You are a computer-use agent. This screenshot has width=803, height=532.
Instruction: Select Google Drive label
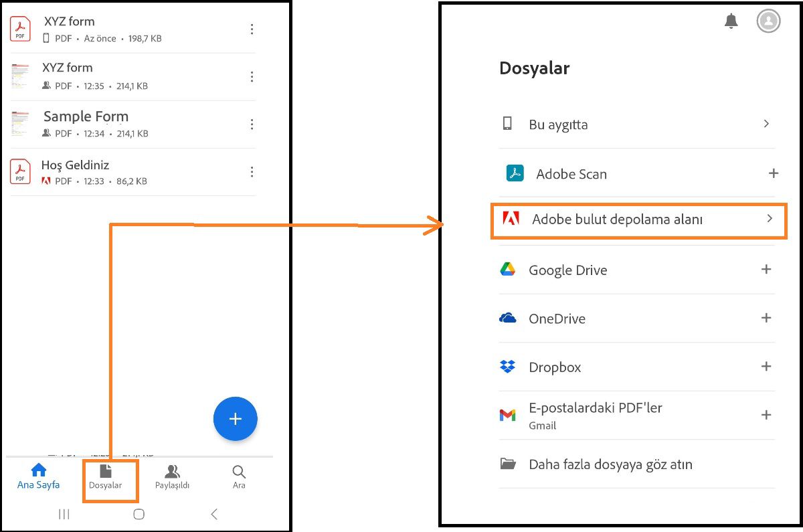[568, 270]
